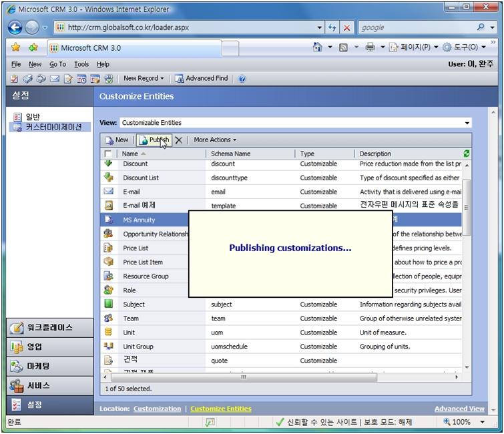Expand the View selector dropdown arrow

click(x=467, y=123)
